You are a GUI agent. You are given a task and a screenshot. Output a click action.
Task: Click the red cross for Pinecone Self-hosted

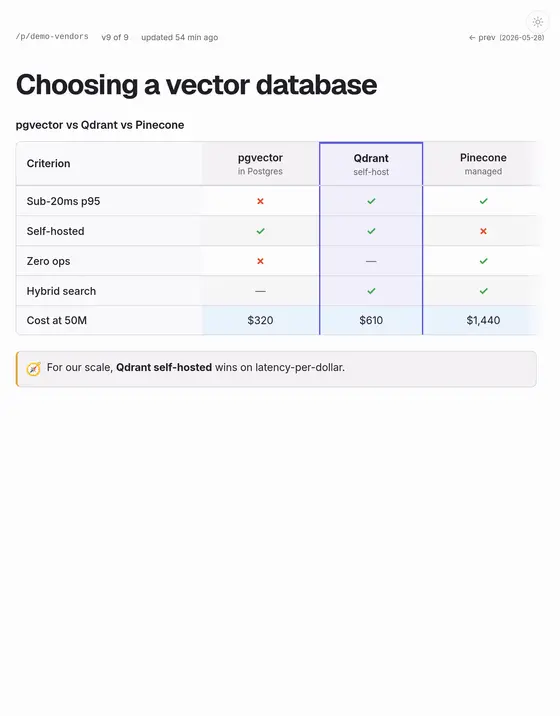[483, 231]
